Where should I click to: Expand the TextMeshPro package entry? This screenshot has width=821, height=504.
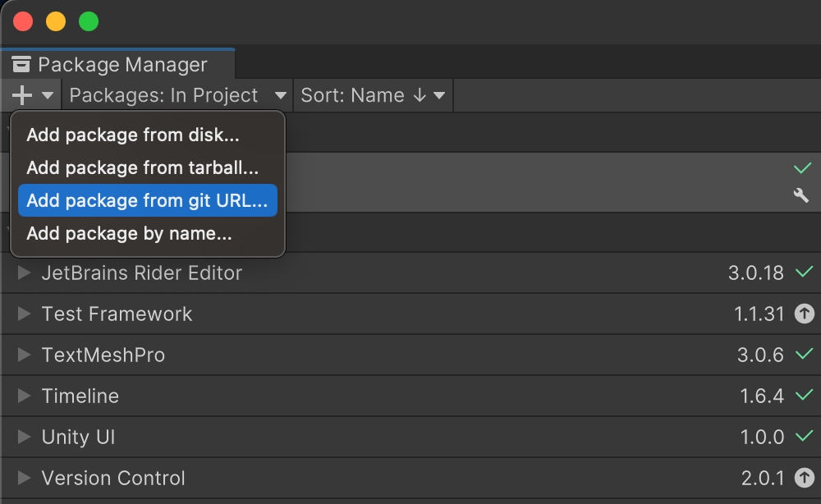pos(24,355)
